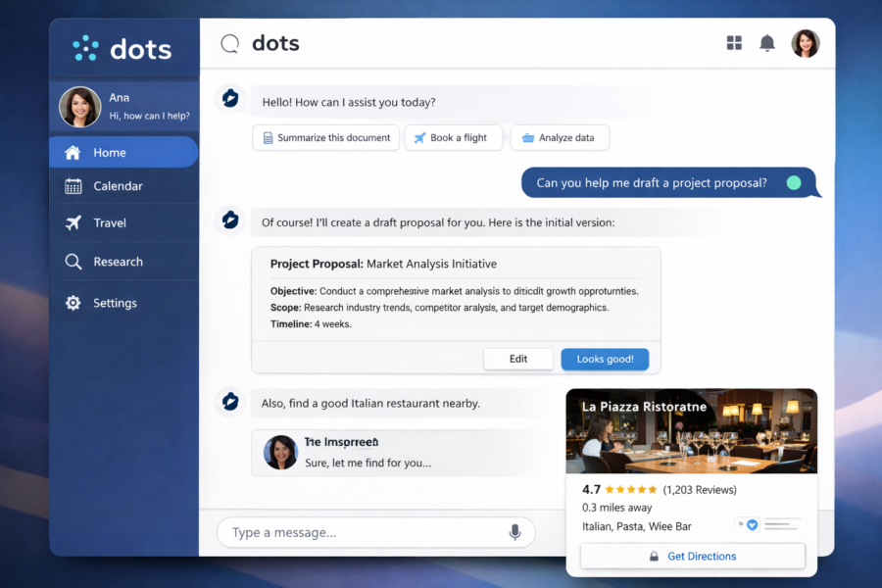Click document icon on Summarize chip
Image resolution: width=882 pixels, height=588 pixels.
tap(269, 138)
